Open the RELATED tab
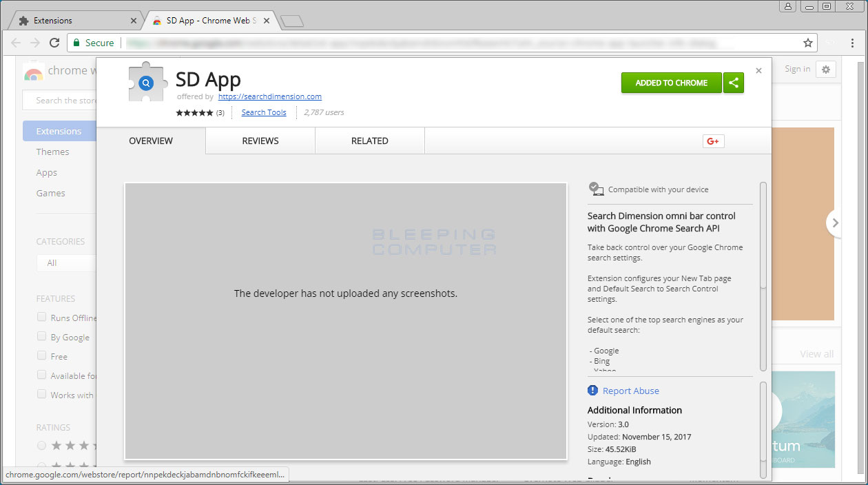 coord(370,141)
